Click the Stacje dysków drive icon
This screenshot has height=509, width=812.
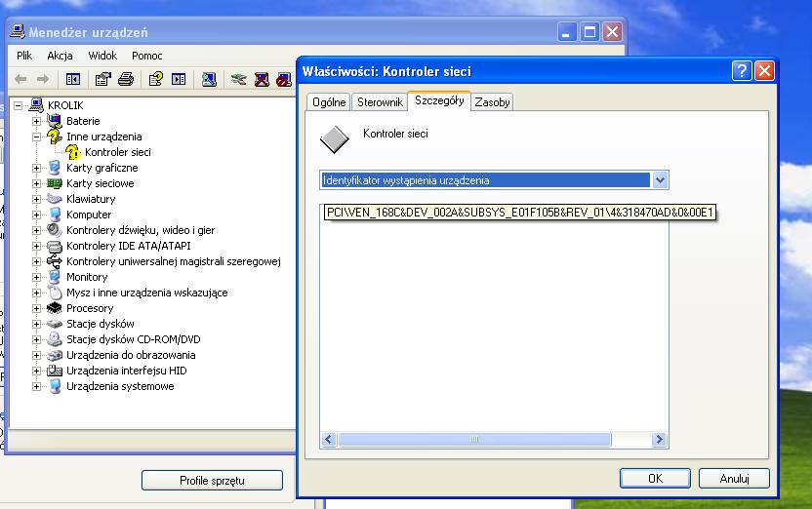(x=55, y=324)
